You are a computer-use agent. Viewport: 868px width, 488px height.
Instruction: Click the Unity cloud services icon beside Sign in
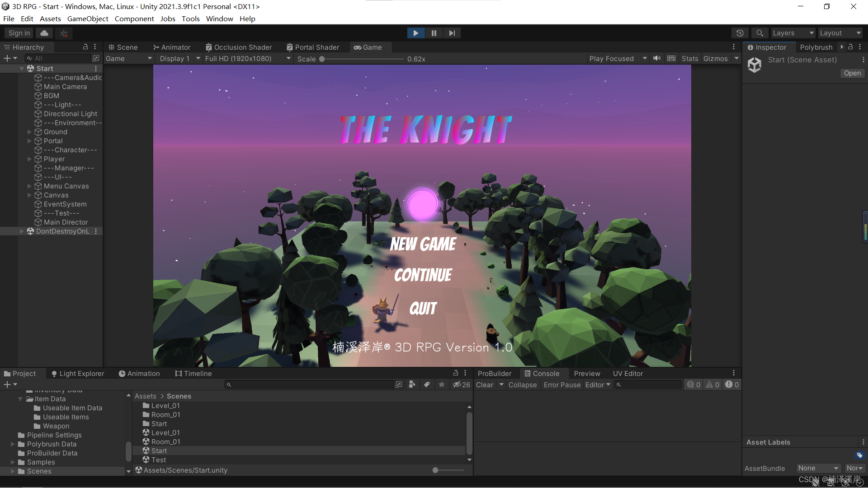(x=43, y=33)
